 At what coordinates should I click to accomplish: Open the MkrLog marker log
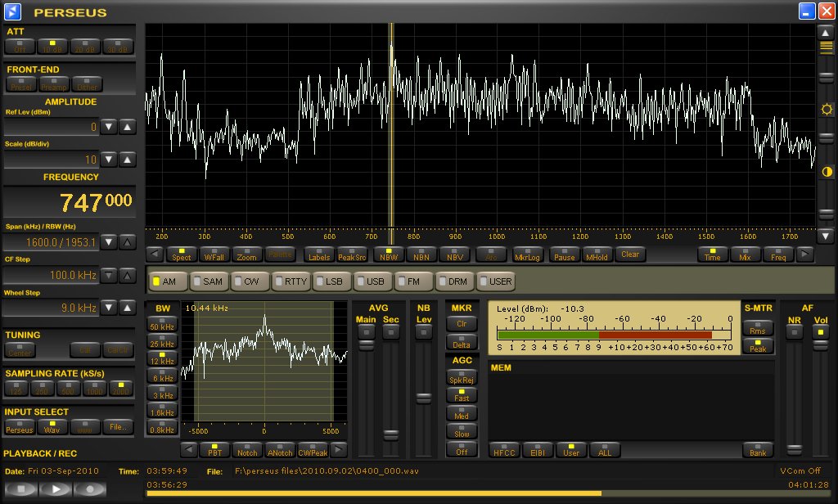528,254
